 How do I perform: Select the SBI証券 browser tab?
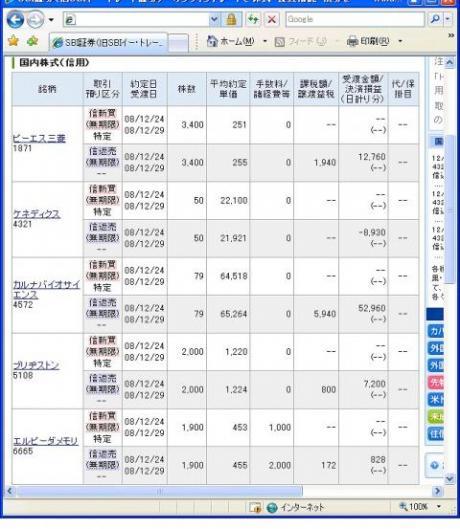pos(108,43)
